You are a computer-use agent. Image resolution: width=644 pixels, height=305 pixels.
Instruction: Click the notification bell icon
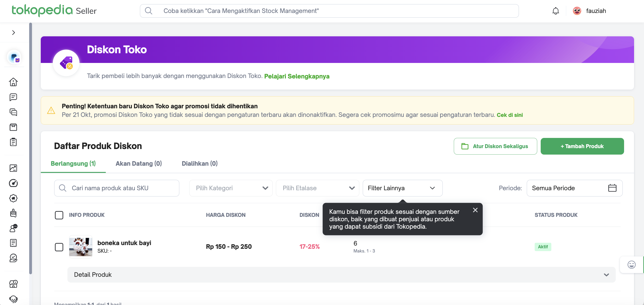tap(556, 11)
